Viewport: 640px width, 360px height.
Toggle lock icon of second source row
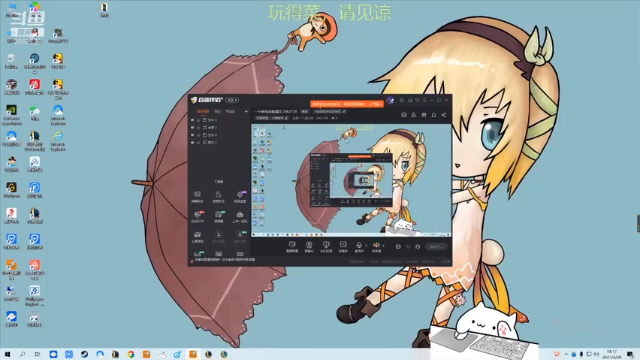pos(199,128)
